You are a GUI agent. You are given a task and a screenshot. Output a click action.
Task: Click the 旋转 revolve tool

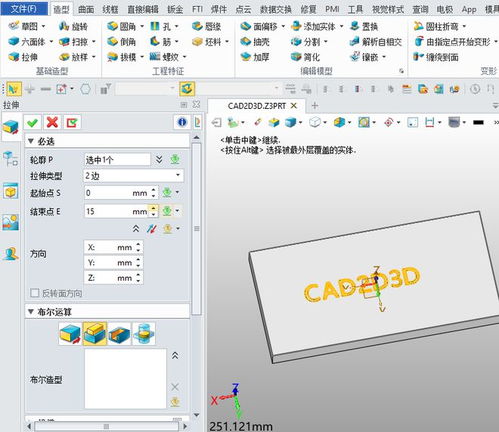[x=73, y=26]
